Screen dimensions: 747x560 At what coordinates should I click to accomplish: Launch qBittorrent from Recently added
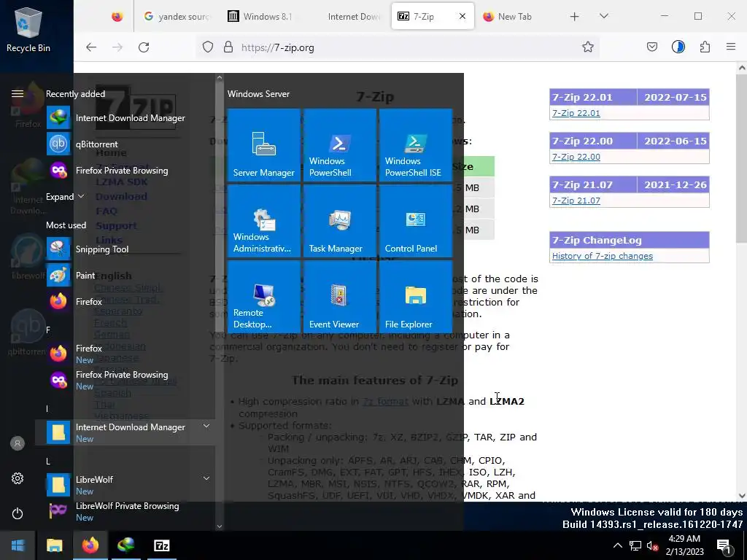(x=125, y=144)
